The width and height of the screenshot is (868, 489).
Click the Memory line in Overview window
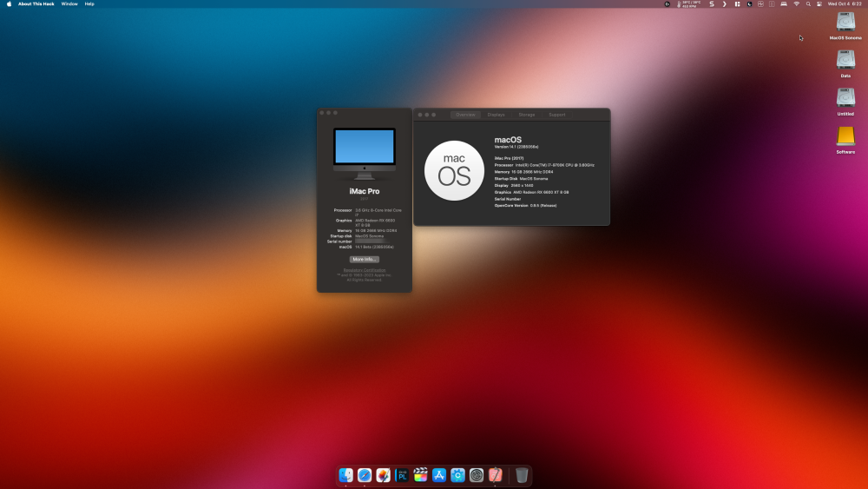coord(523,172)
